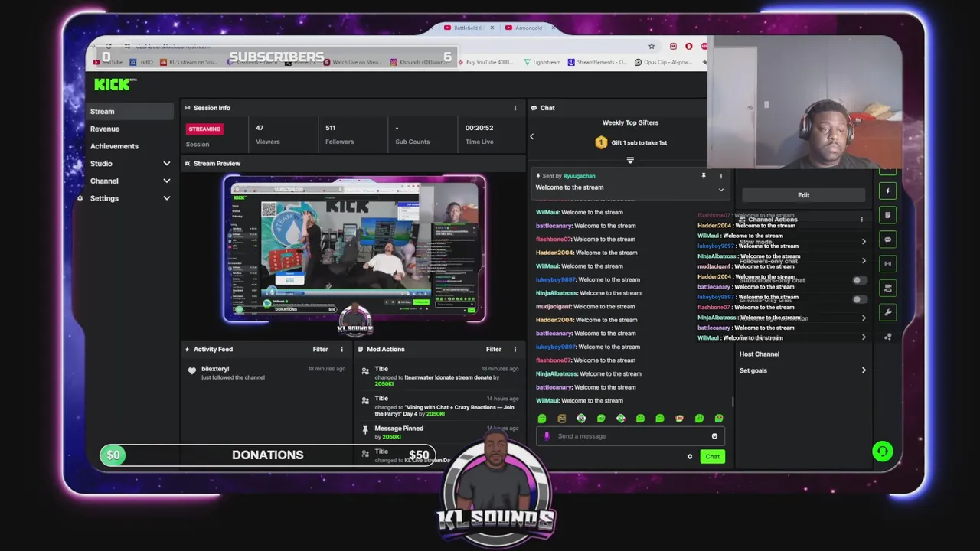Image resolution: width=980 pixels, height=551 pixels.
Task: Expand Weekly Top Gifters list handle
Action: 630,161
